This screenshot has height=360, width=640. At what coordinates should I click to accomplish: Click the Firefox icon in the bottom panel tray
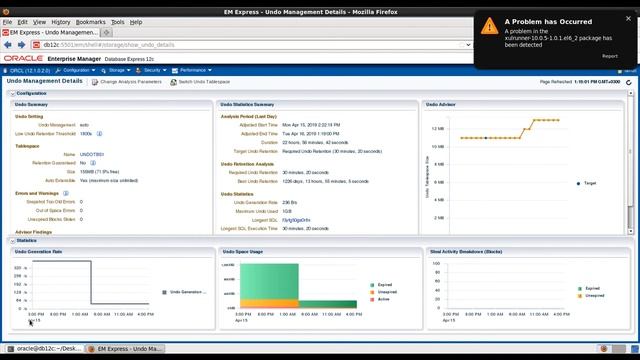604,349
